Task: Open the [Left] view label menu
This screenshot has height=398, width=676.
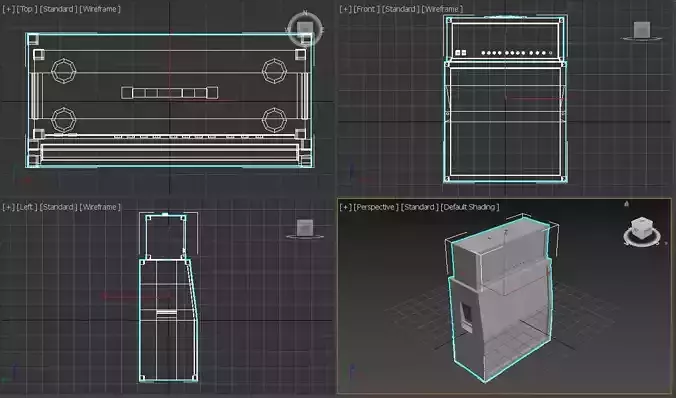Action: tap(27, 207)
